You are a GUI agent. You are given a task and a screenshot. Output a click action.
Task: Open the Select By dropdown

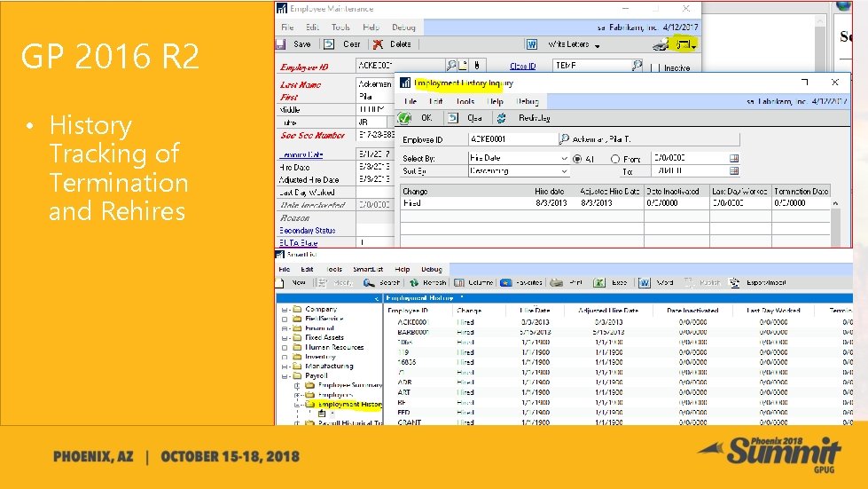(x=564, y=158)
